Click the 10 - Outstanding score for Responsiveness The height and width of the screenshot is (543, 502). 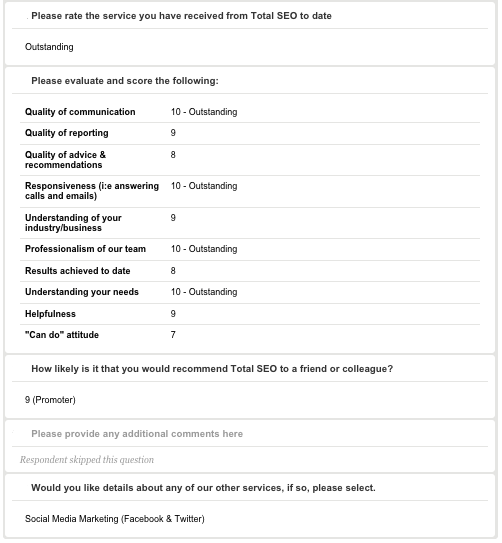coord(204,186)
